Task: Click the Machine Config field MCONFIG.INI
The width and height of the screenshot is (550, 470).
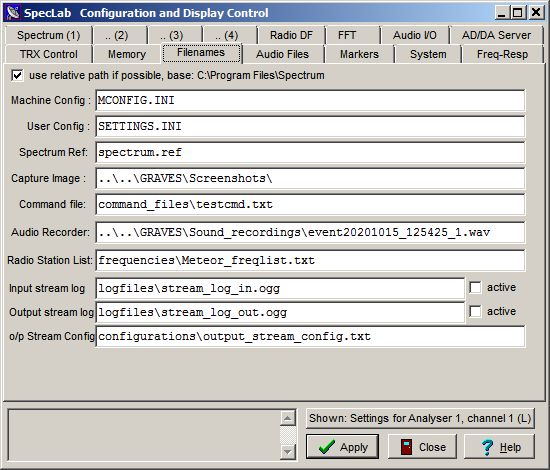Action: coord(310,100)
